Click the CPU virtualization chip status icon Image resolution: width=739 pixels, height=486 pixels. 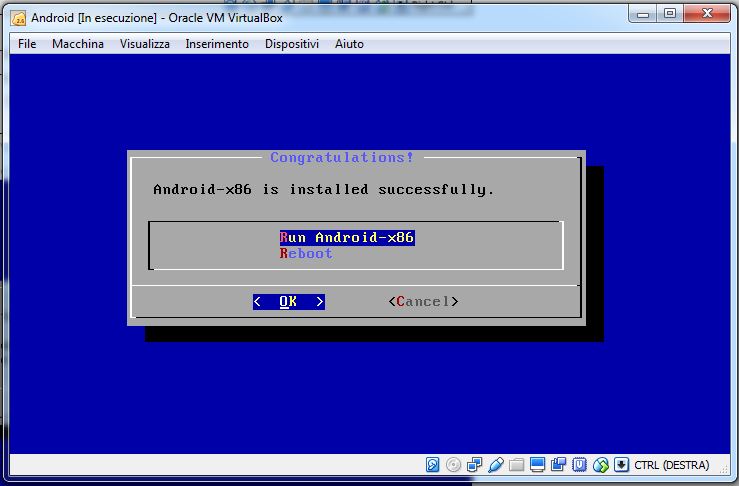579,465
